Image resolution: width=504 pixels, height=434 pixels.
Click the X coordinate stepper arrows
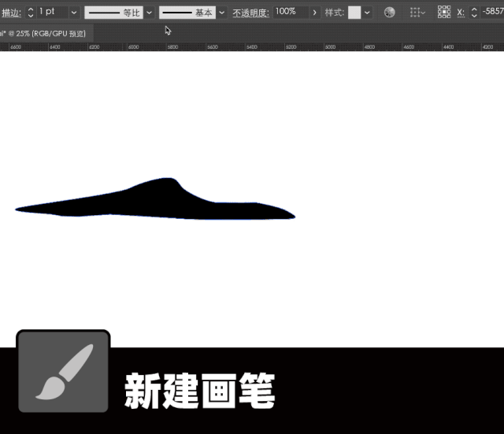tap(472, 13)
